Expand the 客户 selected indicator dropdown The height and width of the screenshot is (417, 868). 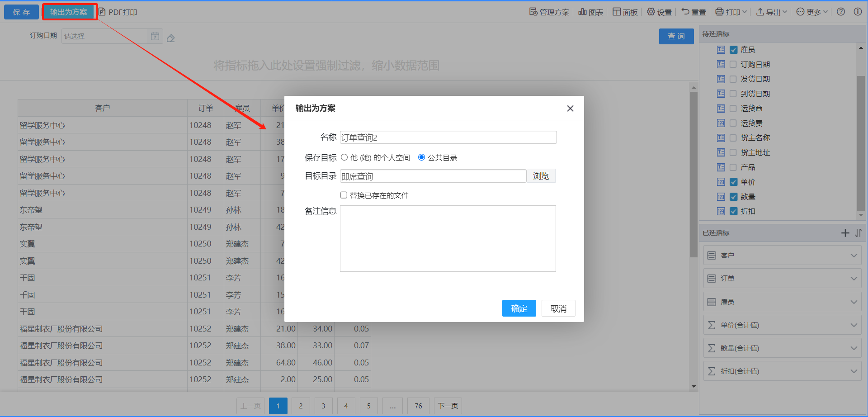click(x=854, y=256)
